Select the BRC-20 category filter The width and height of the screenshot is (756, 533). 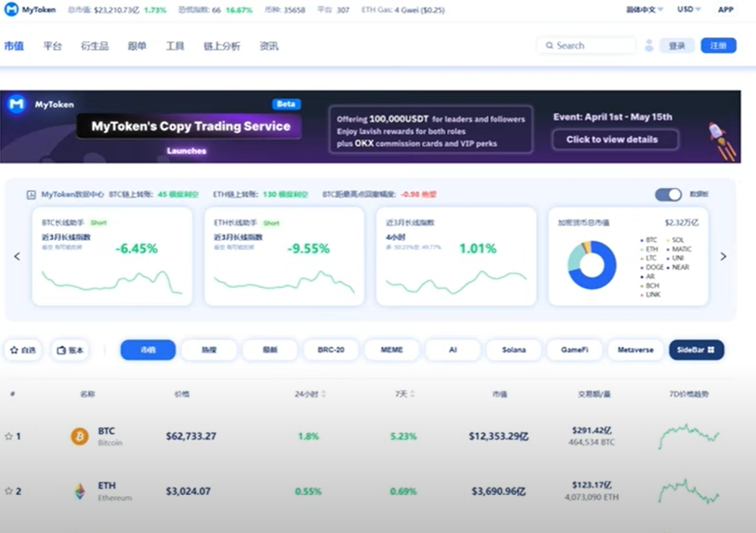coord(330,350)
